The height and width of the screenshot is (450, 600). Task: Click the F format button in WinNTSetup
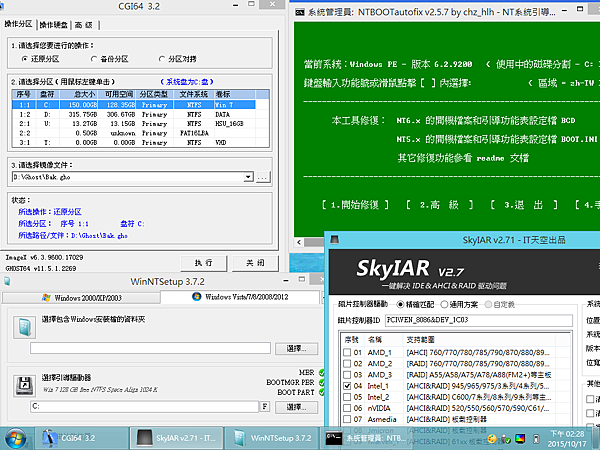pos(264,406)
